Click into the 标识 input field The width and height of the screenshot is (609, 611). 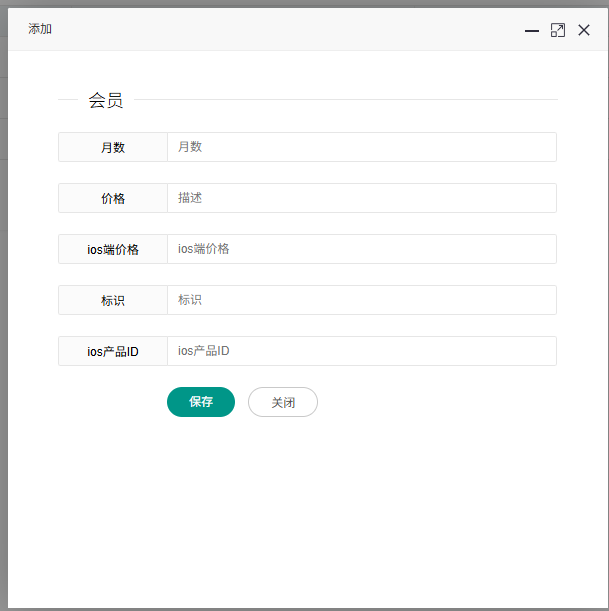click(361, 300)
